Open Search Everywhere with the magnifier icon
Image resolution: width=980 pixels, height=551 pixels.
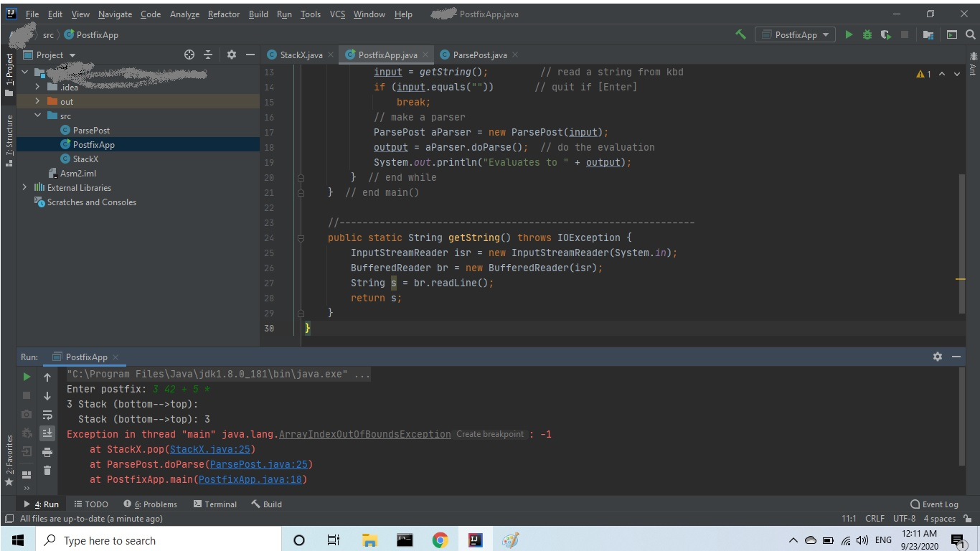point(970,34)
